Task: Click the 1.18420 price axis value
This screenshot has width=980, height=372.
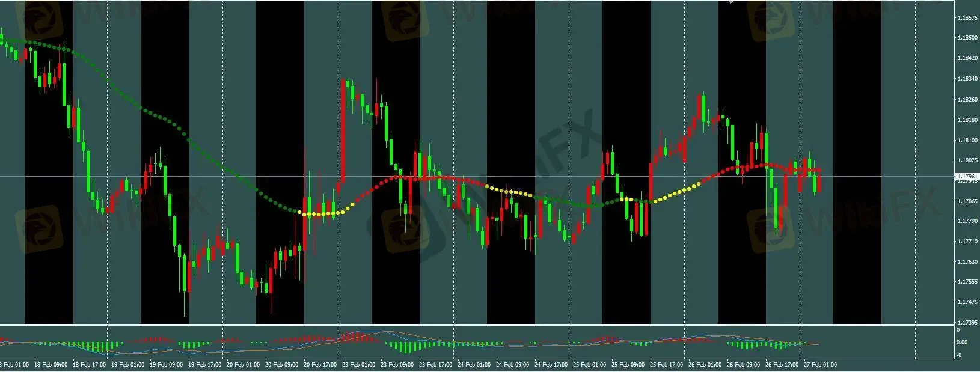Action: pos(967,59)
